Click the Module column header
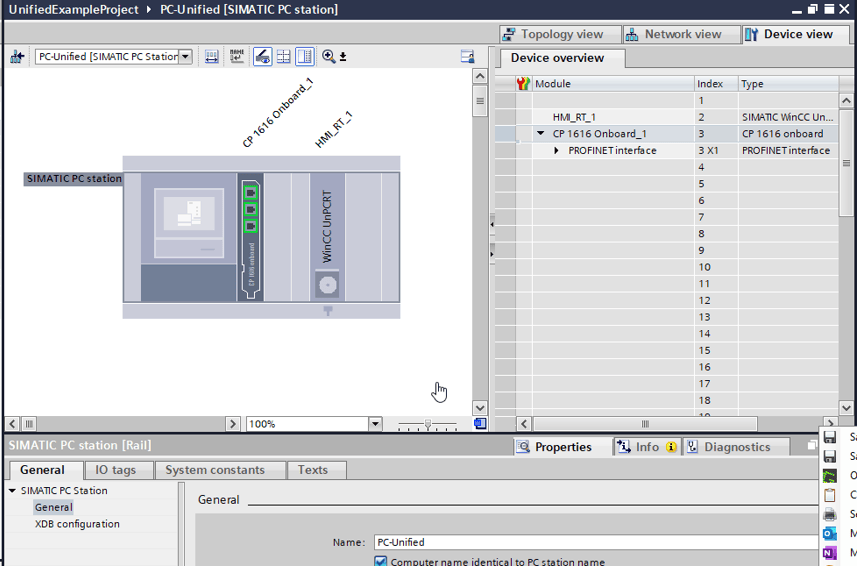 (x=613, y=84)
